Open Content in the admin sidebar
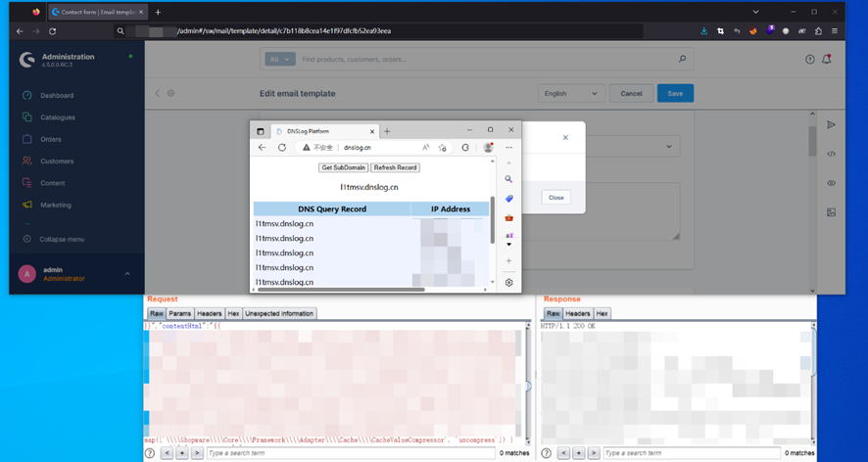This screenshot has width=868, height=462. (x=53, y=183)
